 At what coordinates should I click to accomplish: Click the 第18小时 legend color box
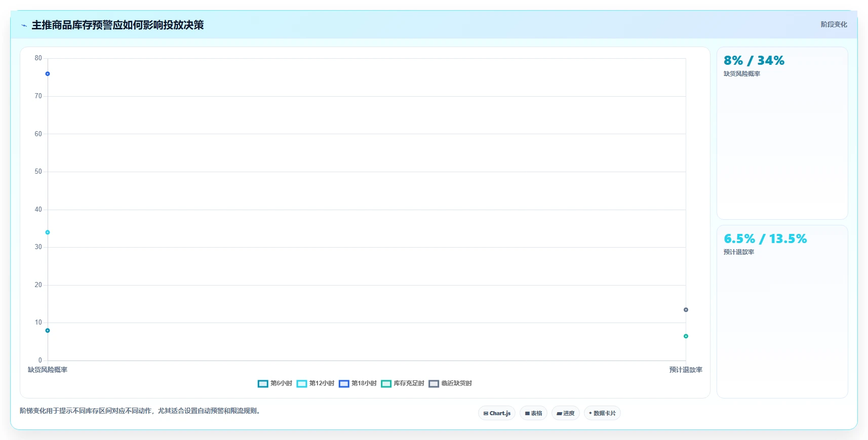(x=344, y=383)
